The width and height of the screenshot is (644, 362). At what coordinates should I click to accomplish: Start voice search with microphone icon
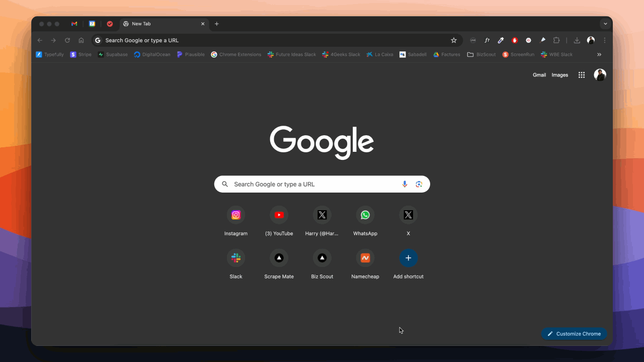point(405,184)
